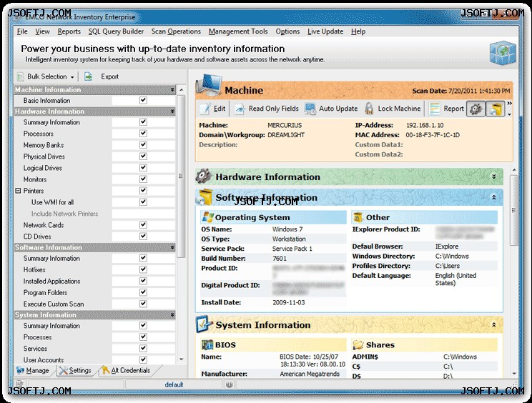Open the File menu
The image size is (532, 403).
coord(22,31)
